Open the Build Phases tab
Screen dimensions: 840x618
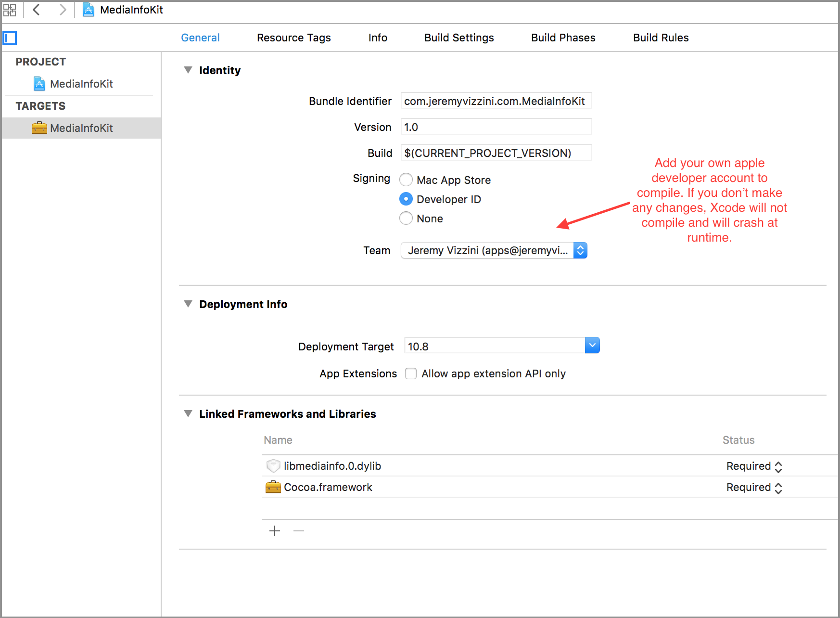click(x=563, y=38)
